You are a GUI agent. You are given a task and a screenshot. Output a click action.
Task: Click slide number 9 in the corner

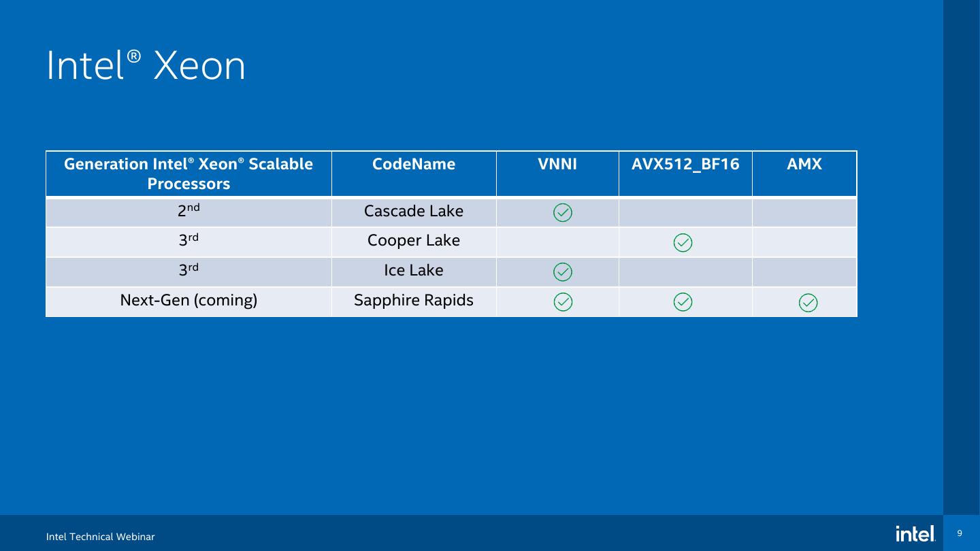tap(960, 533)
